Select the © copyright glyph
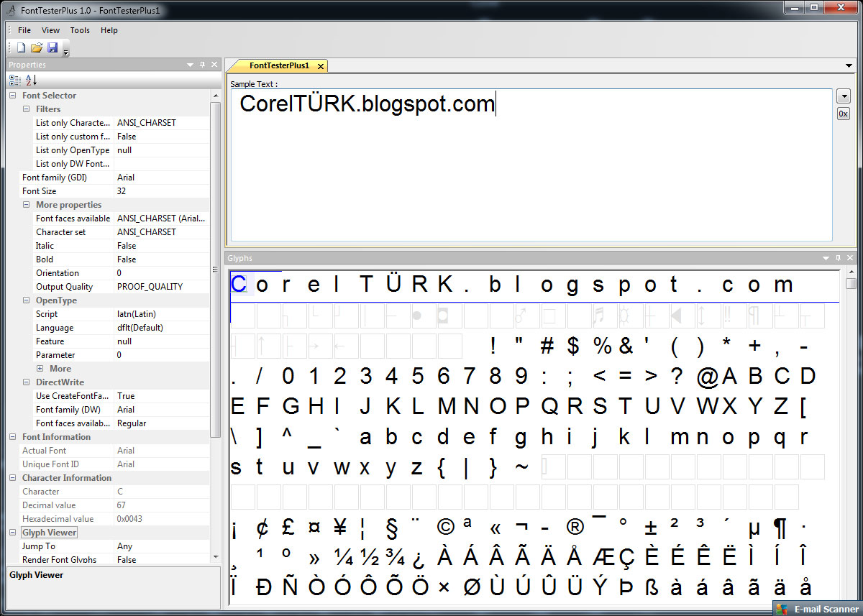 point(446,528)
